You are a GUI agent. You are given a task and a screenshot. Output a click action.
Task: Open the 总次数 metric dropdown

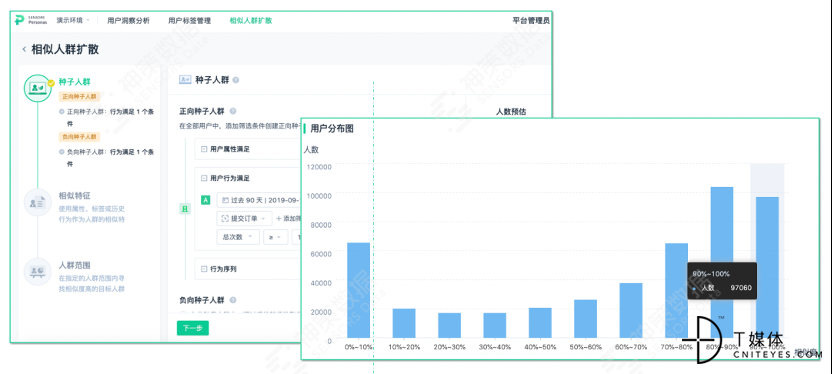point(238,237)
